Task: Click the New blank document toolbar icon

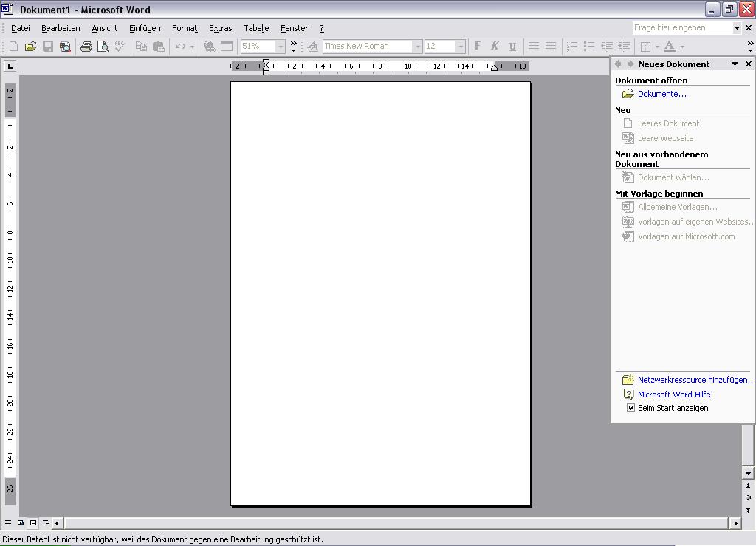Action: [13, 47]
